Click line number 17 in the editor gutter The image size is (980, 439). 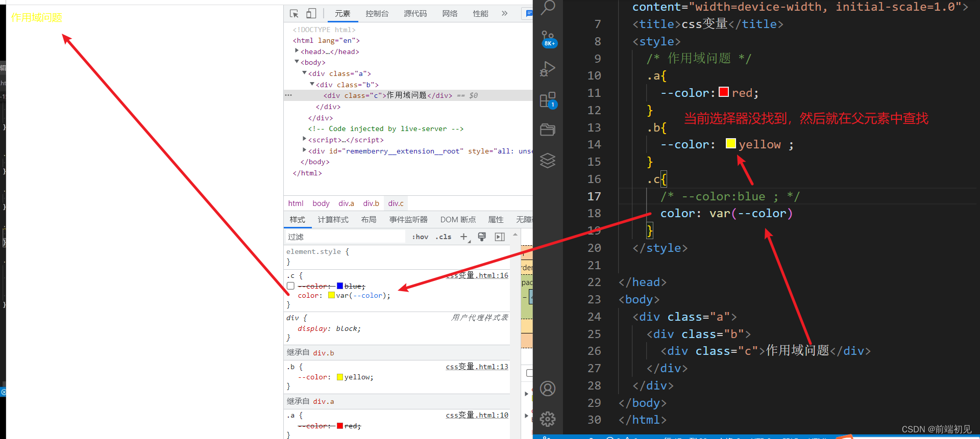pos(594,196)
